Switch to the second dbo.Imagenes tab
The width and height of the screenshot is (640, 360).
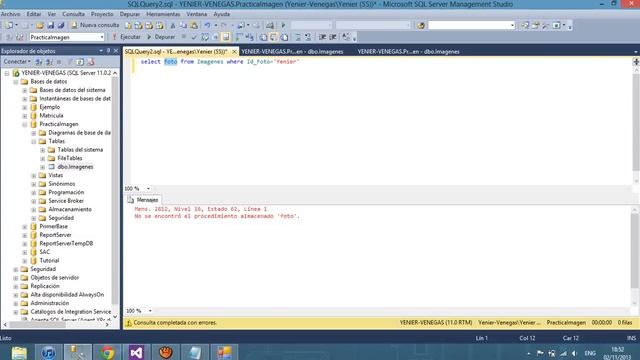292,52
